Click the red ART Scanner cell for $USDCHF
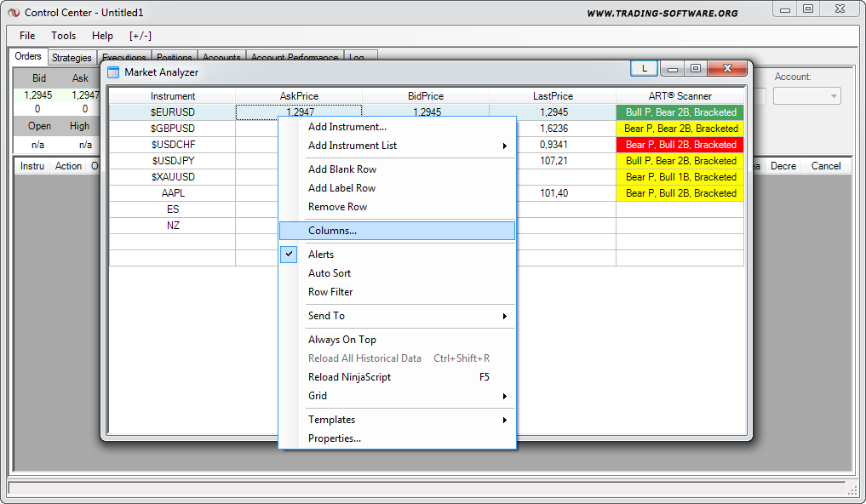 coord(680,145)
